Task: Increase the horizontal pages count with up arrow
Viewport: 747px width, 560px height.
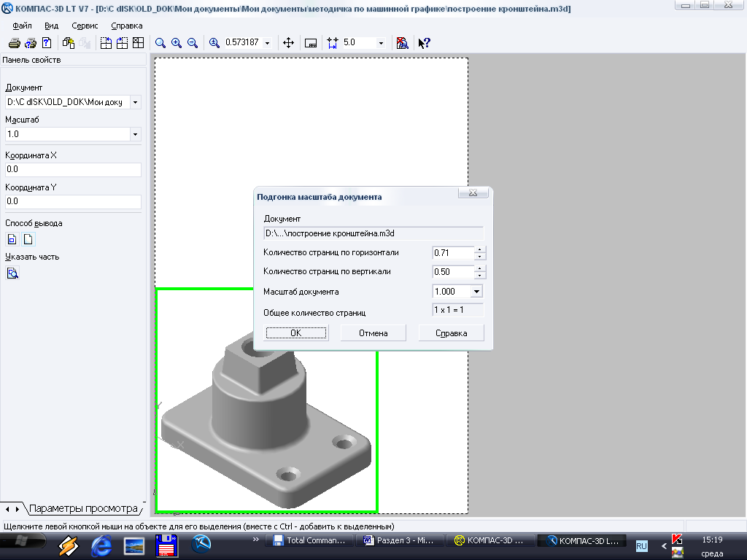Action: pos(480,249)
